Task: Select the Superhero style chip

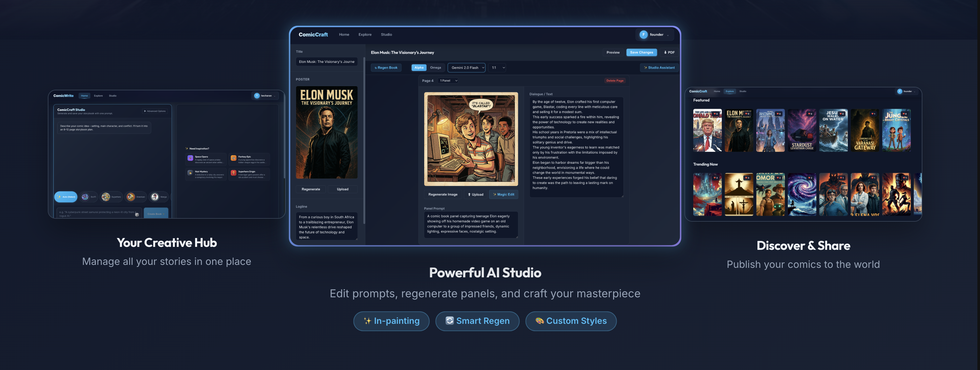Action: [112, 197]
